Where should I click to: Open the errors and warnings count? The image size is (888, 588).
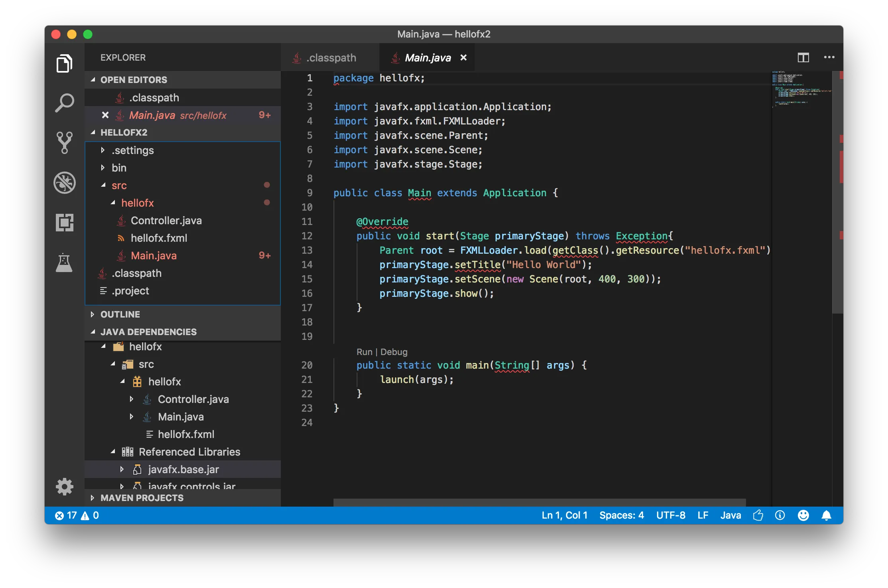(77, 515)
